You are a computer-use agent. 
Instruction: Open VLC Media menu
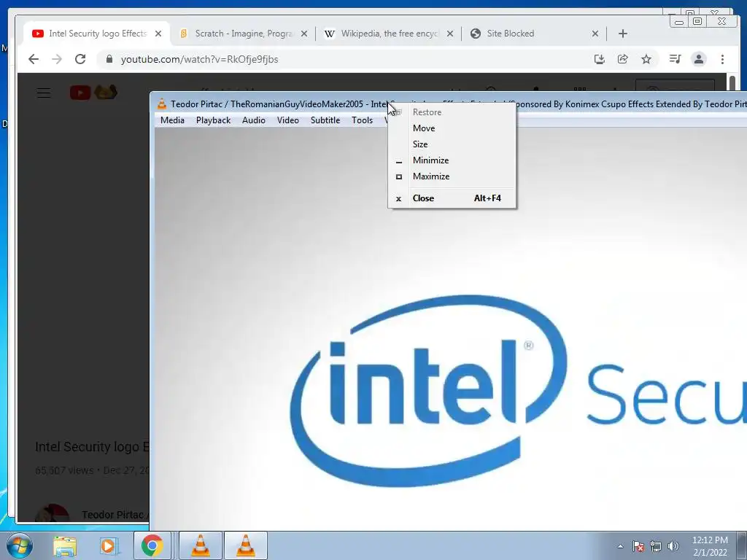pos(172,120)
